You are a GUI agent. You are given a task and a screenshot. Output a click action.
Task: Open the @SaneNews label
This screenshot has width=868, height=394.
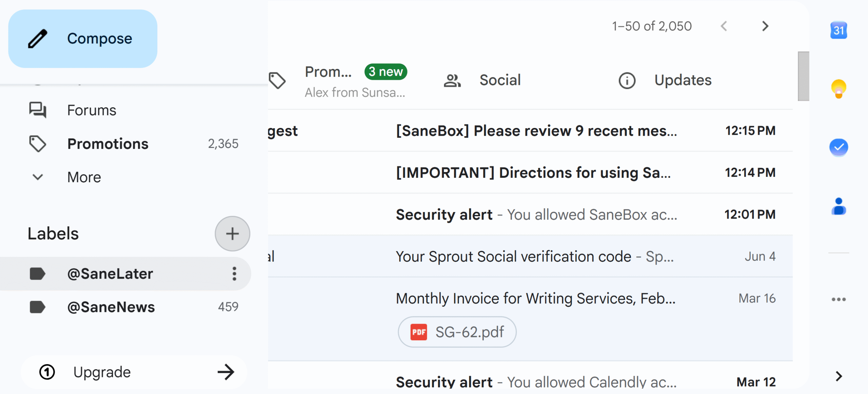[125, 307]
